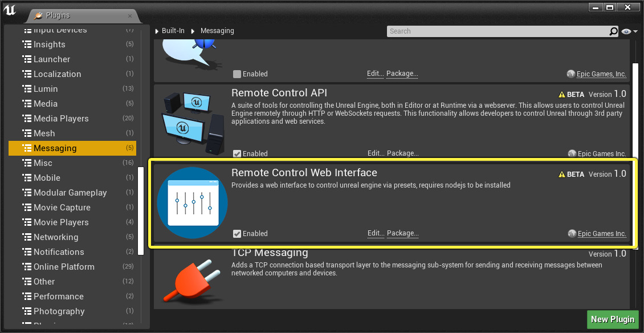Screen dimensions: 644x333
Task: Enable the unchecked plugin above Remote Control API
Action: point(237,74)
